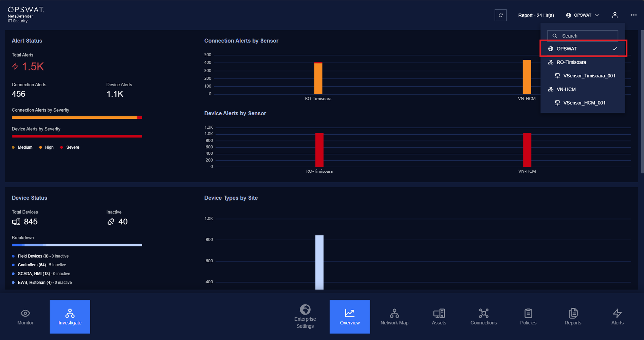This screenshot has width=644, height=340.
Task: Click the refresh dashboard icon button
Action: 500,15
